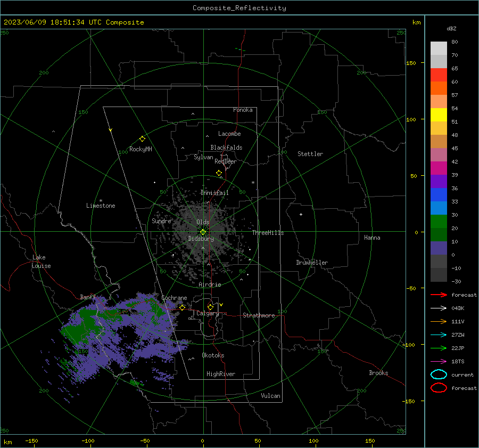Click the cyan 27ZW arrow icon
The height and width of the screenshot is (448, 479).
point(439,335)
